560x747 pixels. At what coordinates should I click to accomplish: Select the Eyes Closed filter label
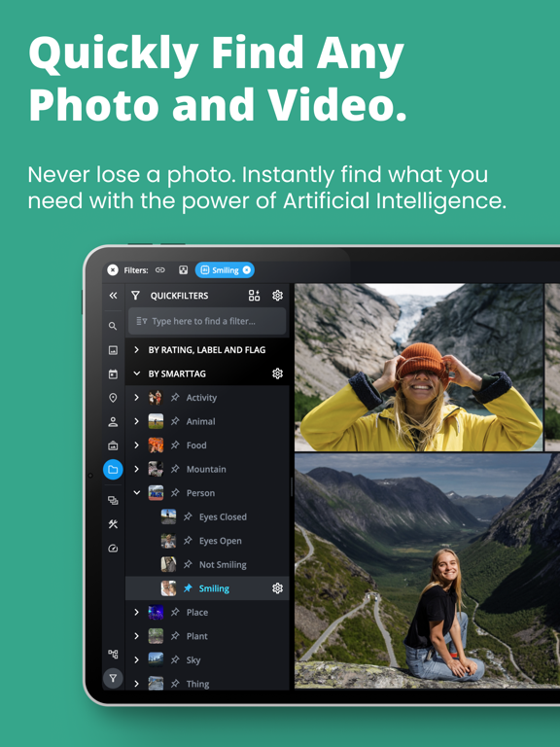coord(223,516)
